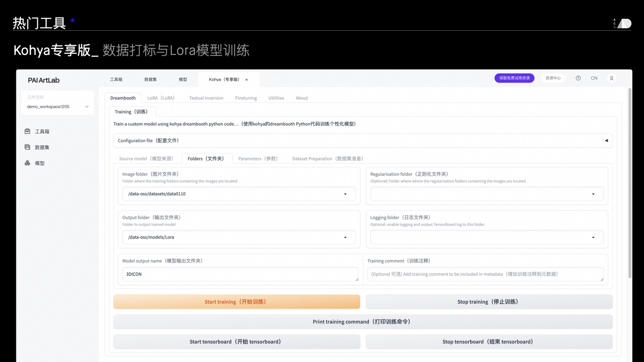
Task: Click the PAI ArtLab logo
Action: point(44,80)
